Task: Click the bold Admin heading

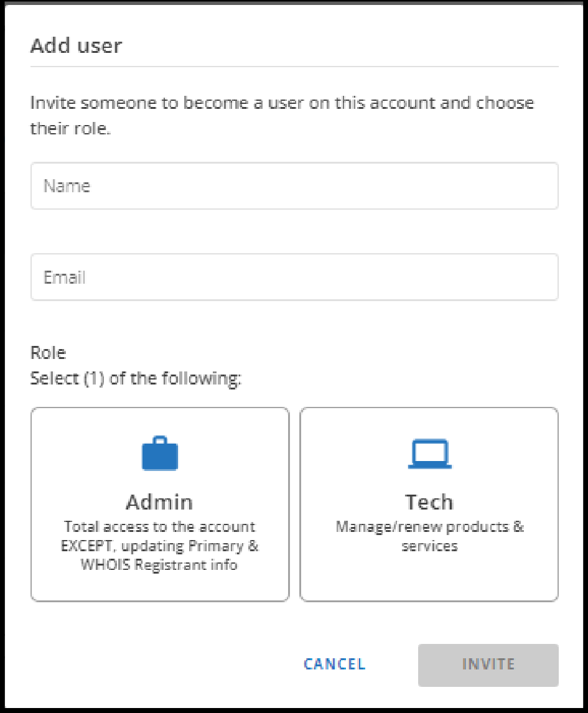Action: [x=159, y=502]
